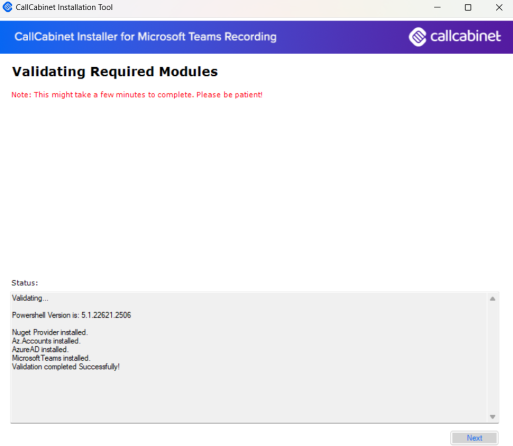Click the 'Validating Required Modules' heading
The height and width of the screenshot is (446, 513).
115,72
